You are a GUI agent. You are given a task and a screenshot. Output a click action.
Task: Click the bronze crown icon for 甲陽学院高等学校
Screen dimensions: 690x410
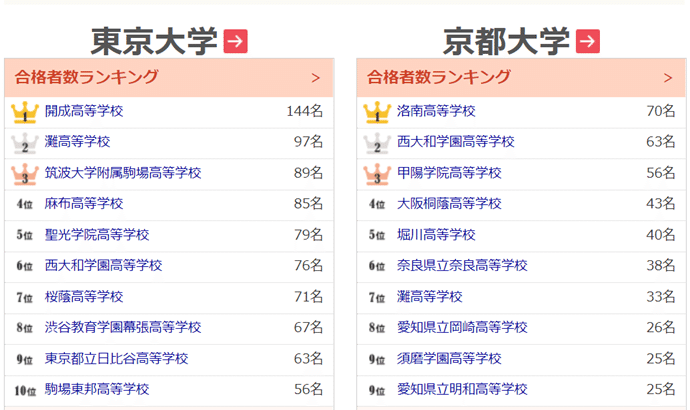[x=377, y=174]
